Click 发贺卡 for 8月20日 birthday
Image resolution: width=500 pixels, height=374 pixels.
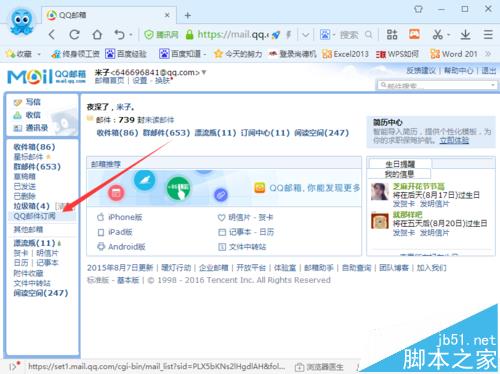[x=403, y=233]
